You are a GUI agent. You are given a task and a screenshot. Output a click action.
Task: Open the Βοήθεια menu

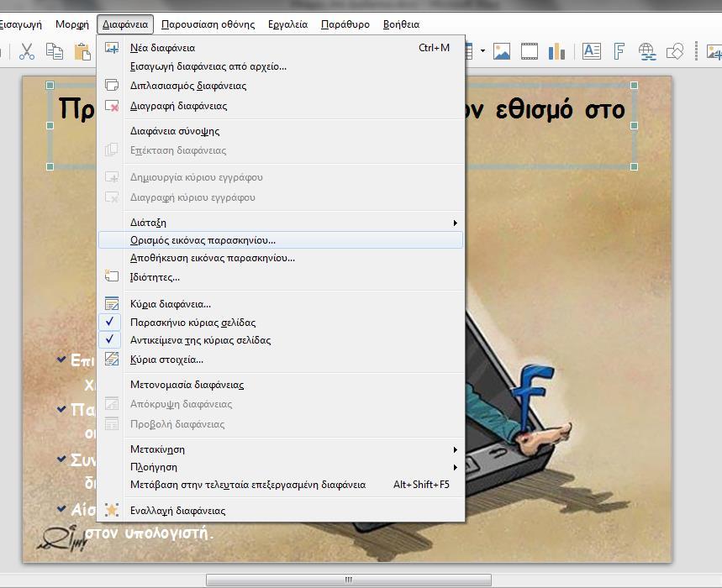click(x=401, y=24)
